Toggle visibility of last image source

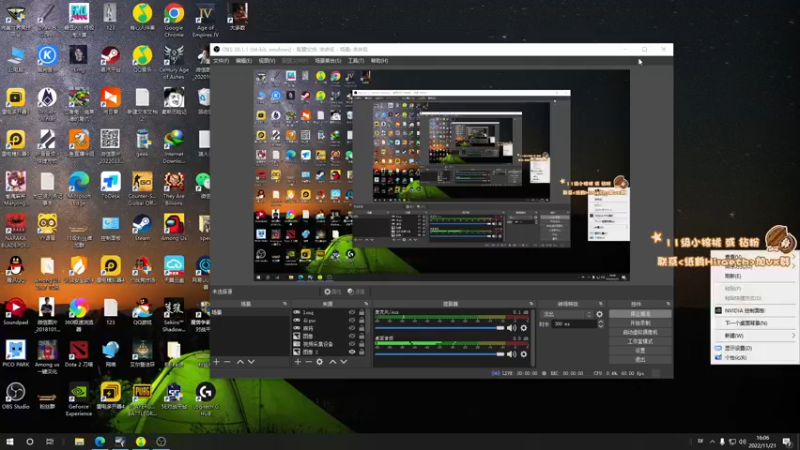pos(352,352)
